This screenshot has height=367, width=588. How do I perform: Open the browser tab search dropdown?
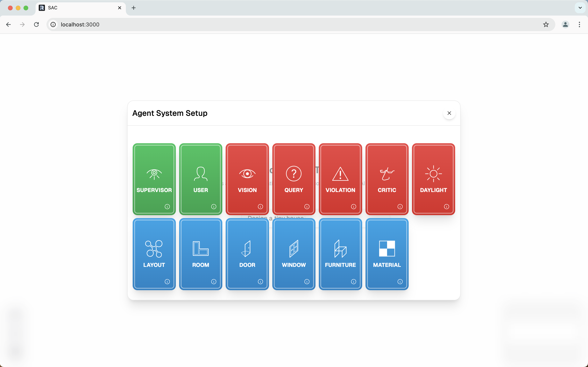[x=580, y=8]
